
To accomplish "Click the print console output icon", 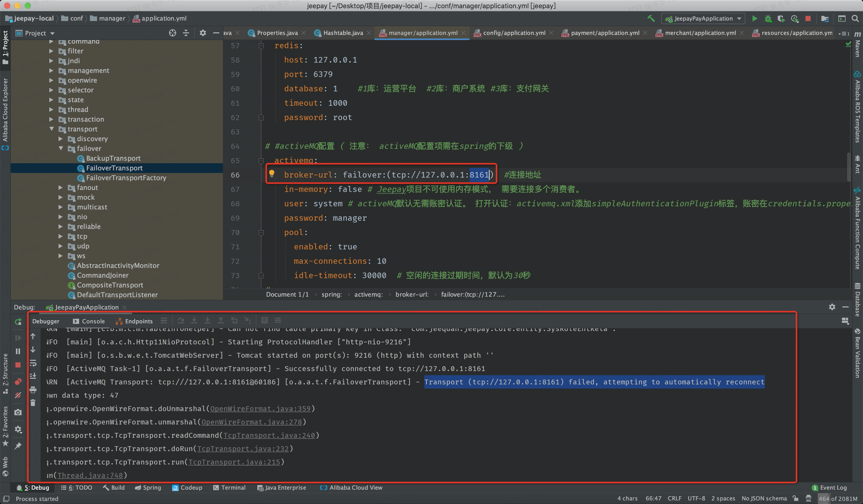I will tap(33, 389).
